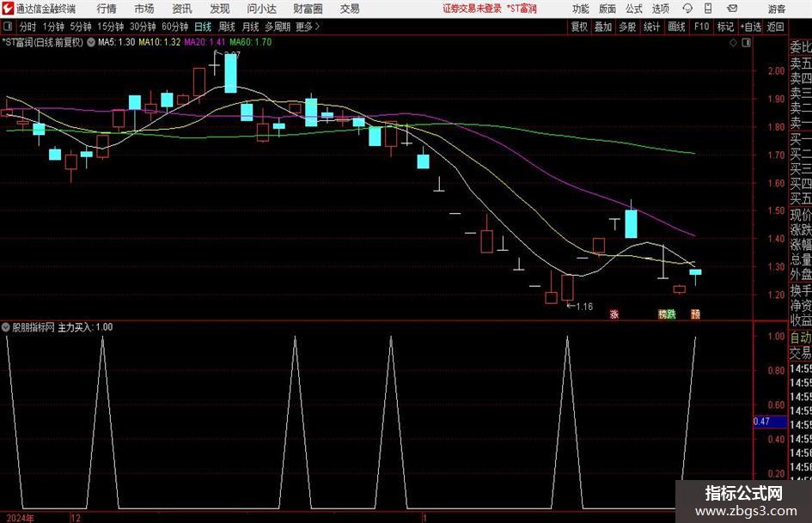Click the 多股 multi-stock button
Image resolution: width=812 pixels, height=523 pixels.
pos(627,27)
